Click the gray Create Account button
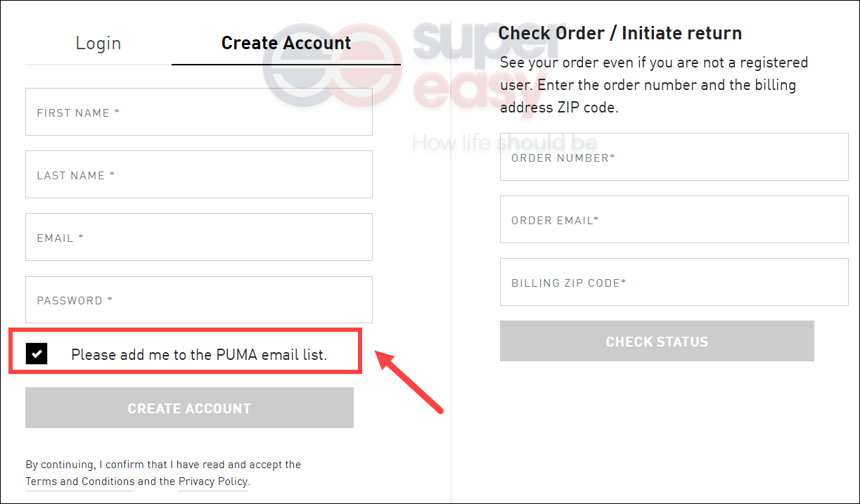This screenshot has height=504, width=860. pyautogui.click(x=189, y=408)
